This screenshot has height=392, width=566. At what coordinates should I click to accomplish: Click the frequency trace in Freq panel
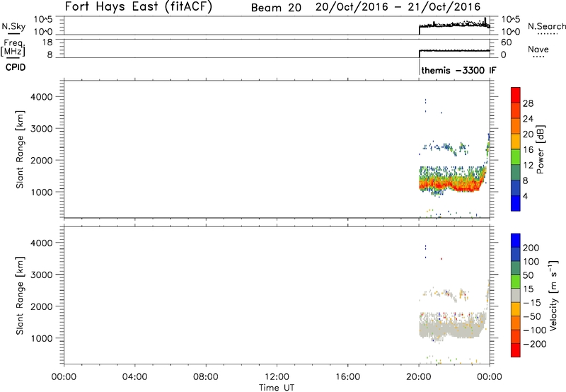[454, 51]
